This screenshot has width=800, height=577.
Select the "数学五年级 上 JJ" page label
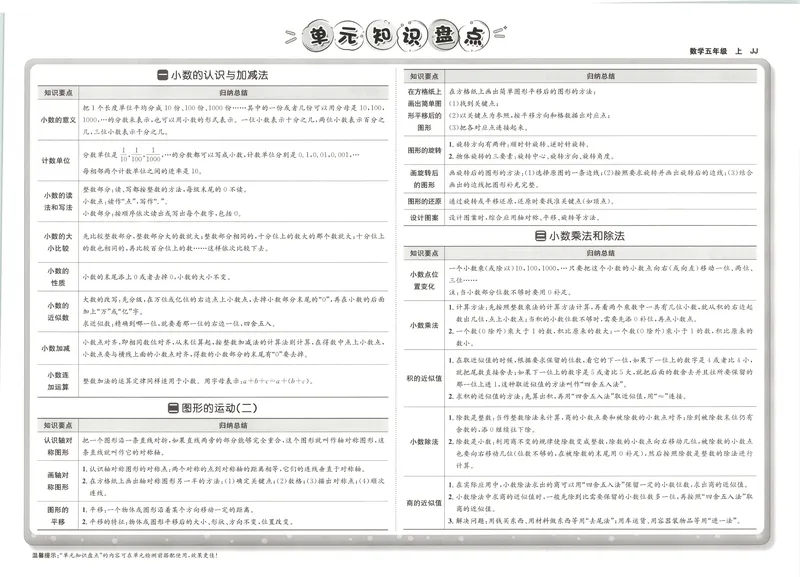tap(723, 51)
